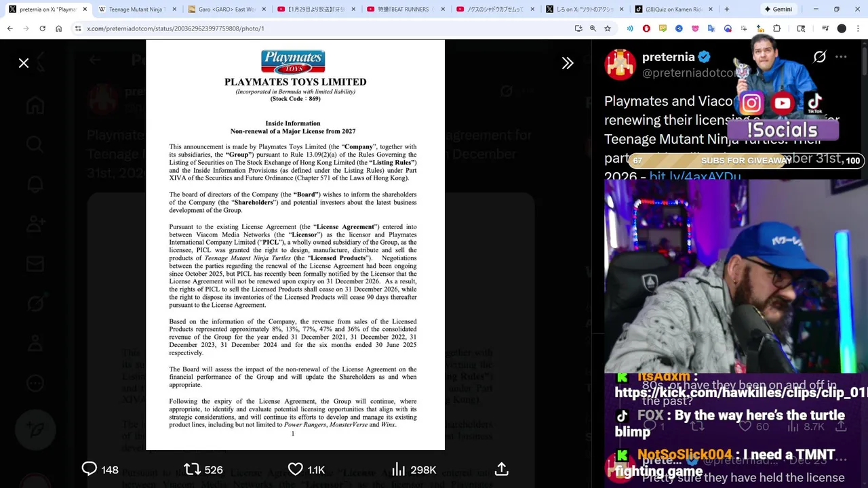This screenshot has height=488, width=868.
Task: Go to browser home page
Action: [59, 28]
